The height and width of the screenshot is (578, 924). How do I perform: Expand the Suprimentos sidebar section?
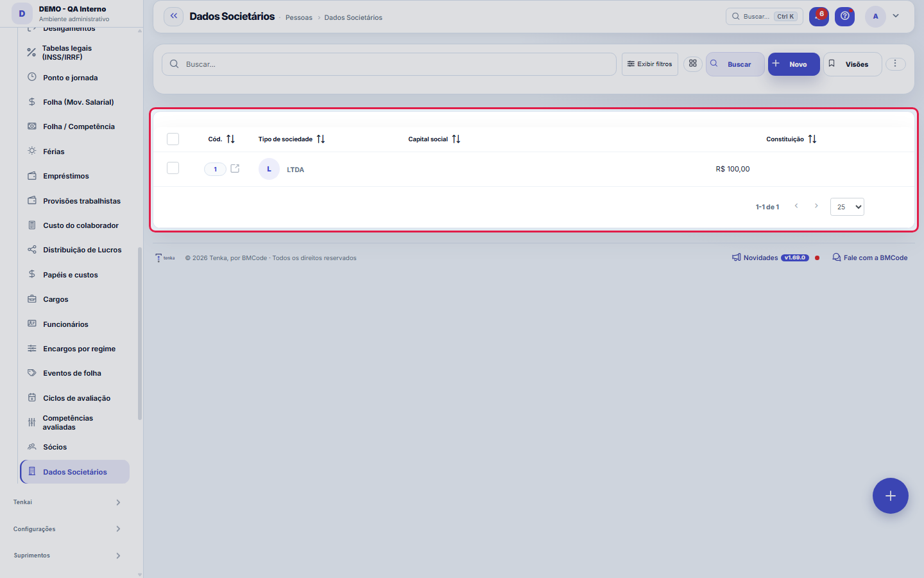67,556
